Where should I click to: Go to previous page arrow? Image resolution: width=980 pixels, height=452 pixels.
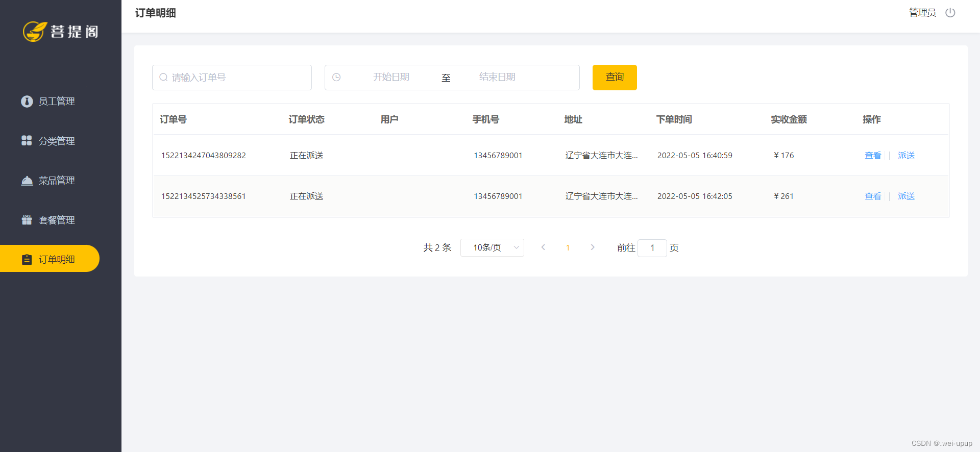543,247
